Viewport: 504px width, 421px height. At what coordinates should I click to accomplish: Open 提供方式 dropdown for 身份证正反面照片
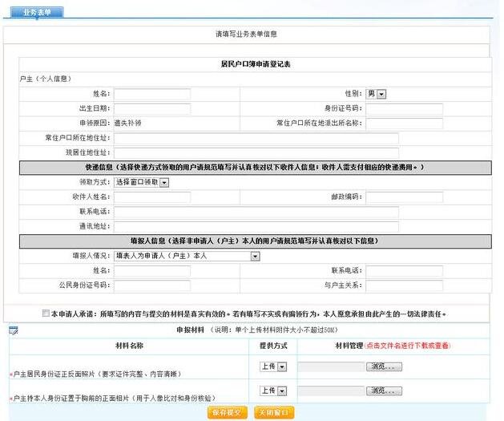click(273, 366)
